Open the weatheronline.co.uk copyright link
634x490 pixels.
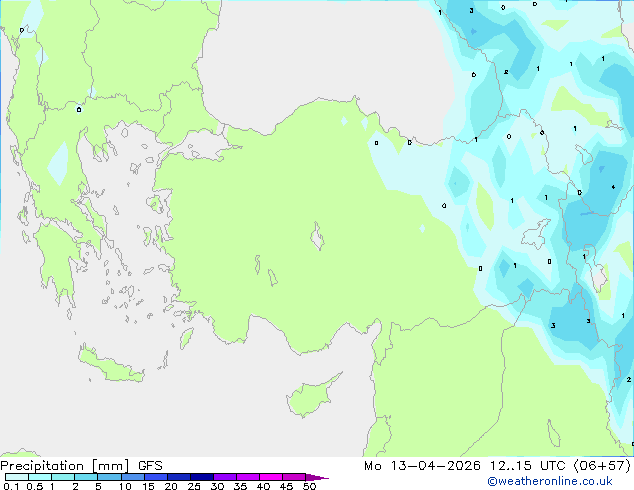[550, 481]
